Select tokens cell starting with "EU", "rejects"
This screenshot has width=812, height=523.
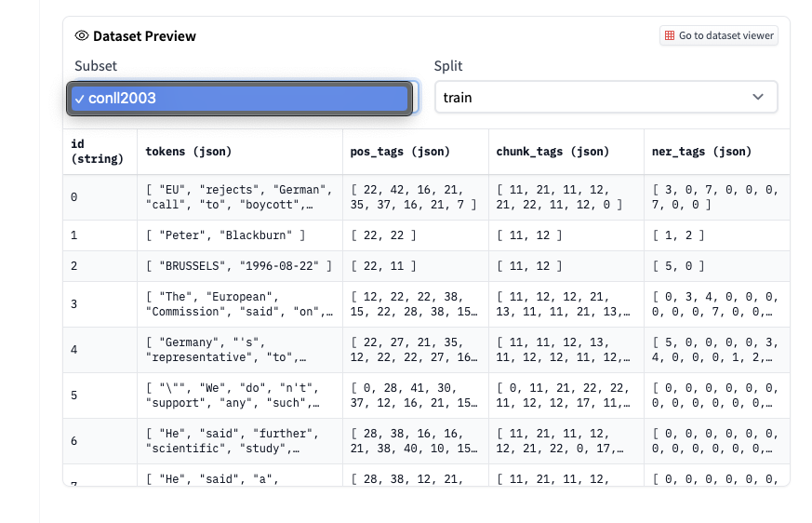click(x=240, y=197)
